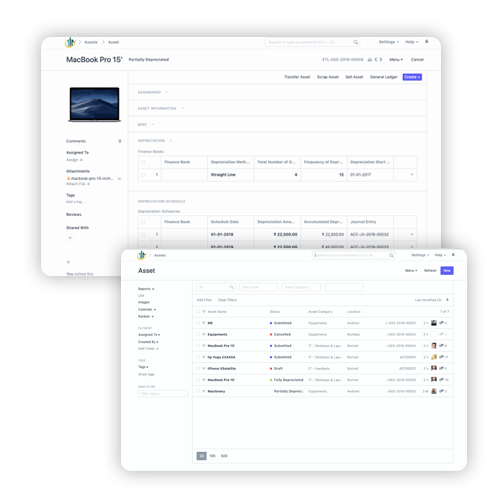500x500 pixels.
Task: Click the print icon in MacBook asset window
Action: pos(370,60)
